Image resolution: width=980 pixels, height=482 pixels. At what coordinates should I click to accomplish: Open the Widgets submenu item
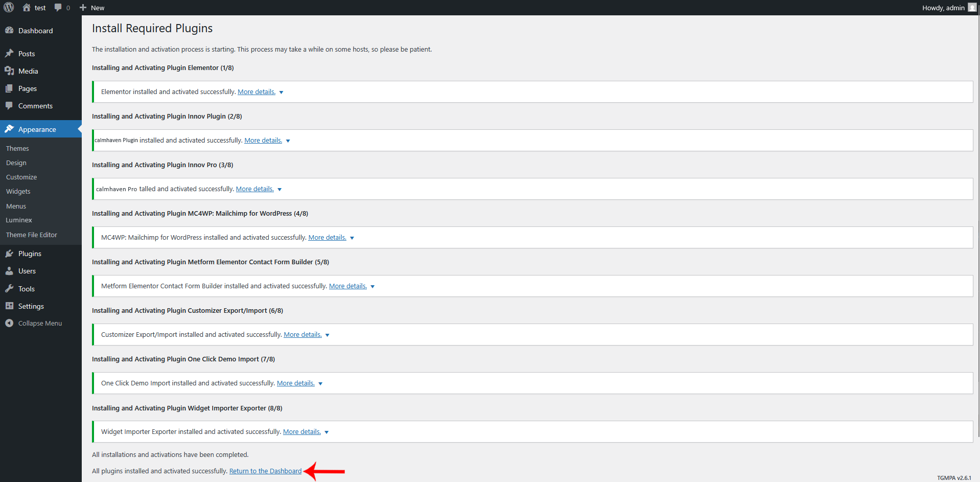point(18,192)
